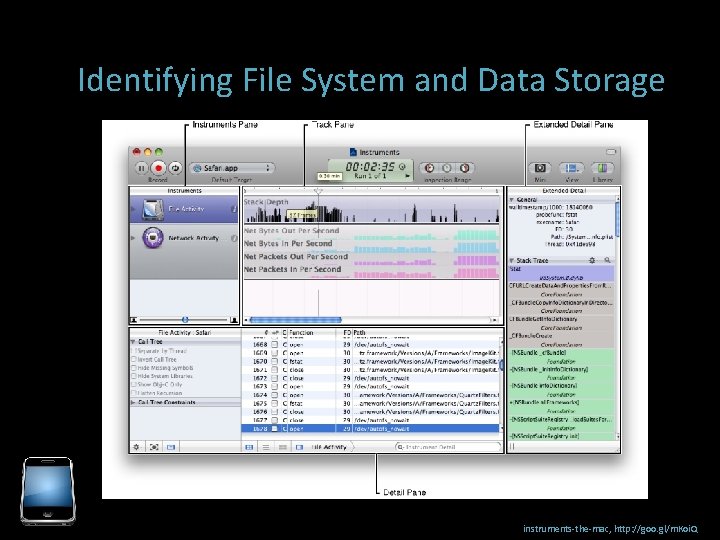
Task: Expand the Network Activity disclosure triangle
Action: coord(134,238)
